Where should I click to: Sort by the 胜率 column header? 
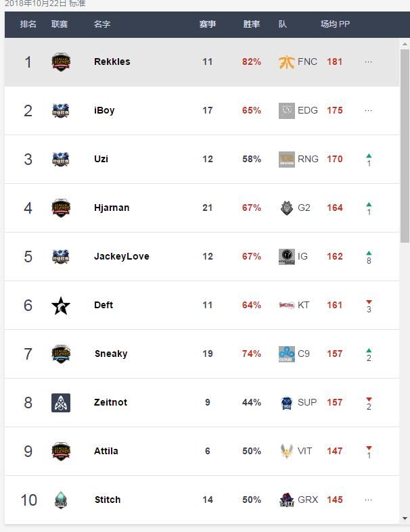point(252,24)
